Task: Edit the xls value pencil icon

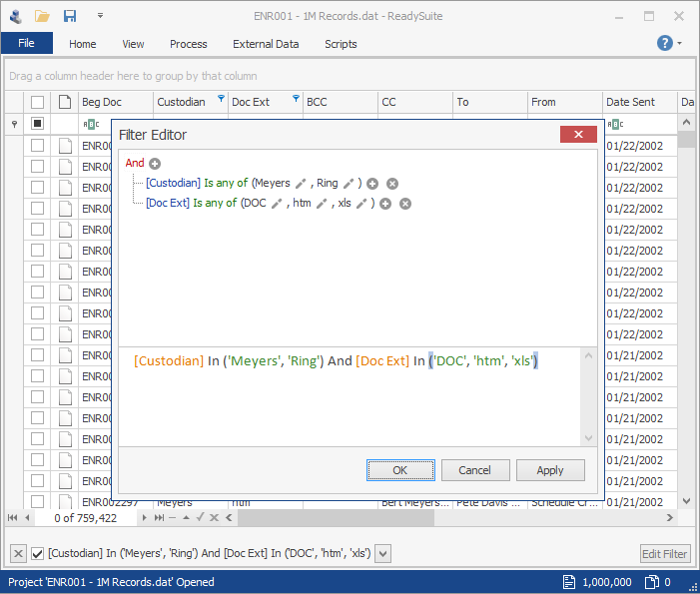Action: pyautogui.click(x=361, y=204)
